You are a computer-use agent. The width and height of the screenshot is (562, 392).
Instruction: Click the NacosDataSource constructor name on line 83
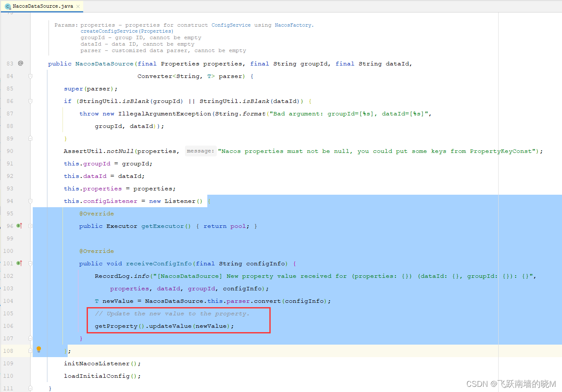click(104, 63)
